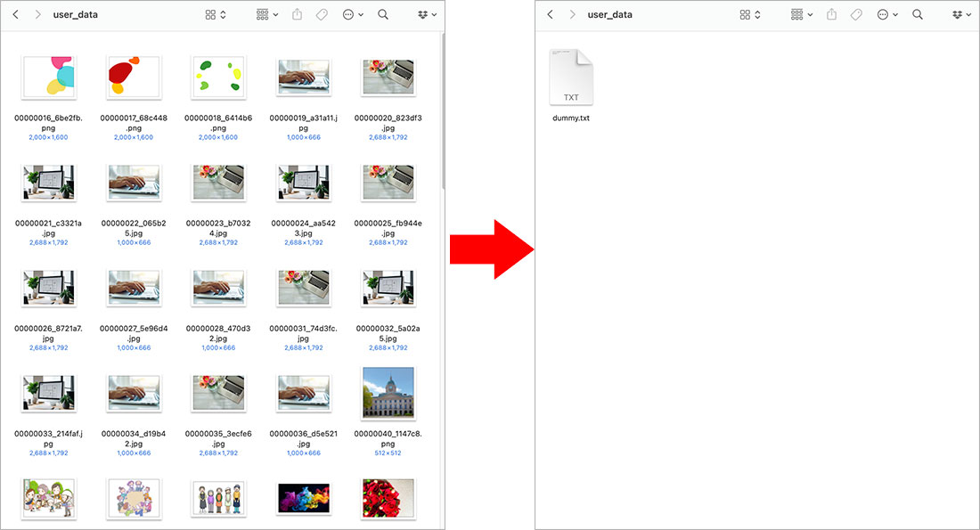Image resolution: width=980 pixels, height=530 pixels.
Task: Click back arrow in left Finder window
Action: tap(15, 15)
